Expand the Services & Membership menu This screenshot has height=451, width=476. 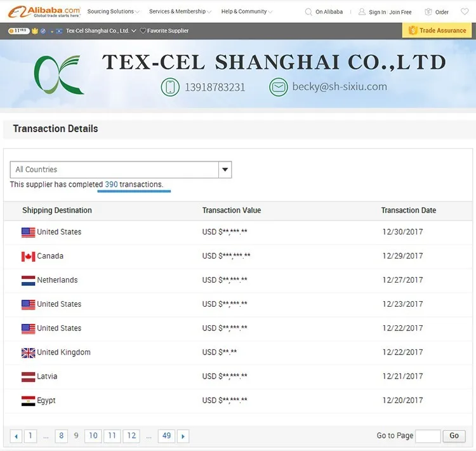click(180, 11)
